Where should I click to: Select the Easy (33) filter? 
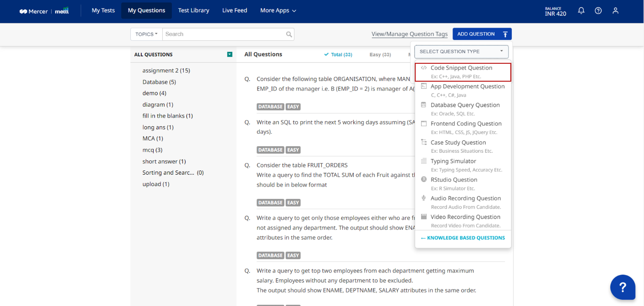coord(380,54)
